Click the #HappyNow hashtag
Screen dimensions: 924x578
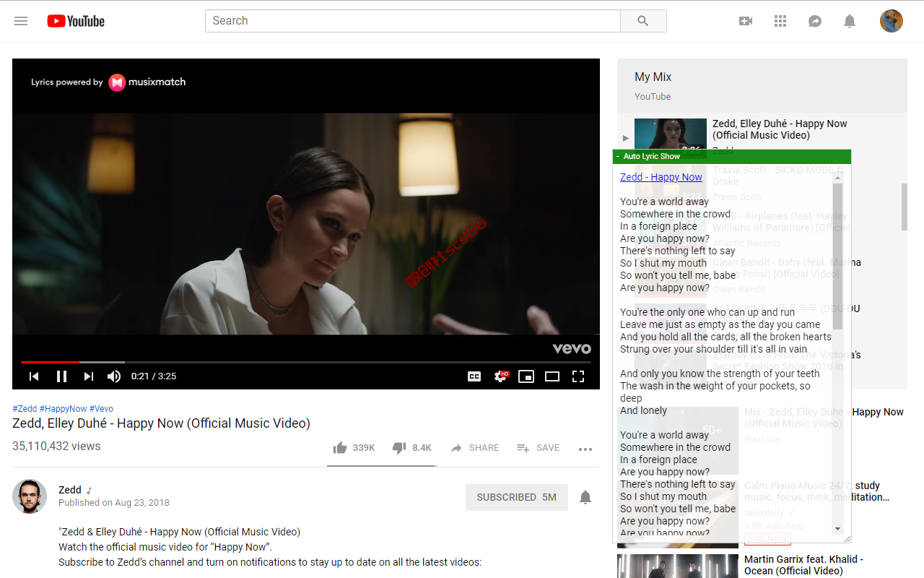click(x=64, y=409)
